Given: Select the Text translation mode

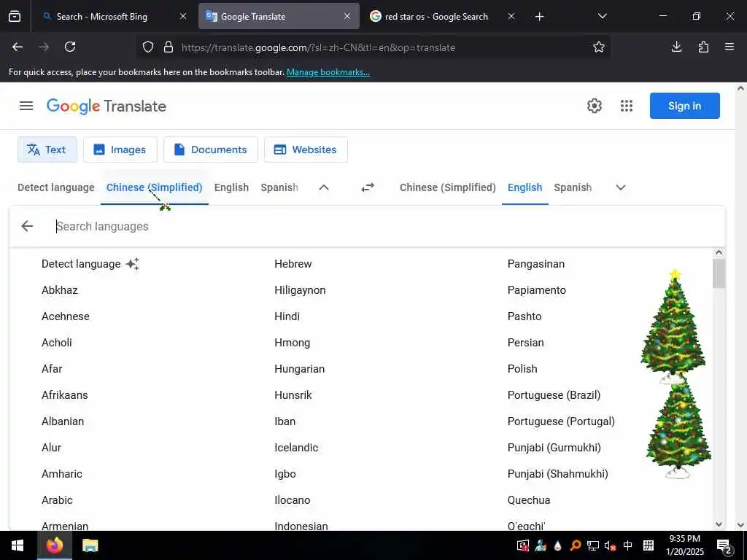Looking at the screenshot, I should click(47, 149).
